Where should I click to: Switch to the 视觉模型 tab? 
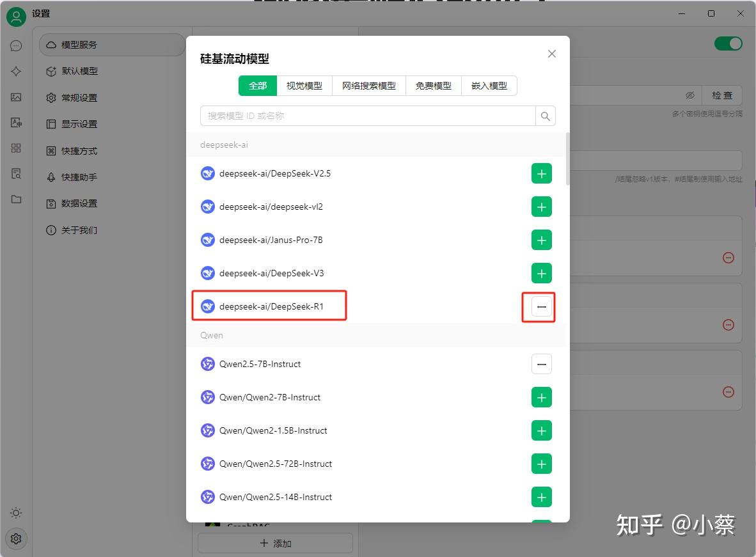tap(304, 85)
